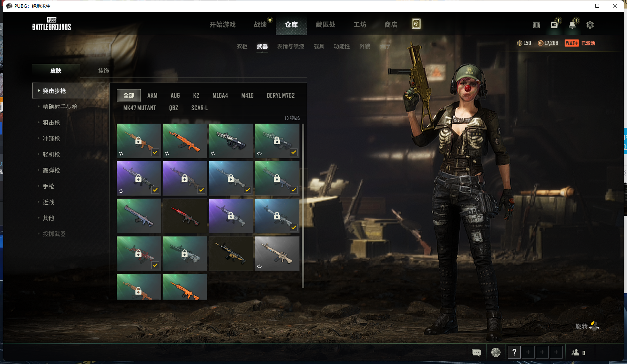Filter skins by AKM

pyautogui.click(x=152, y=95)
